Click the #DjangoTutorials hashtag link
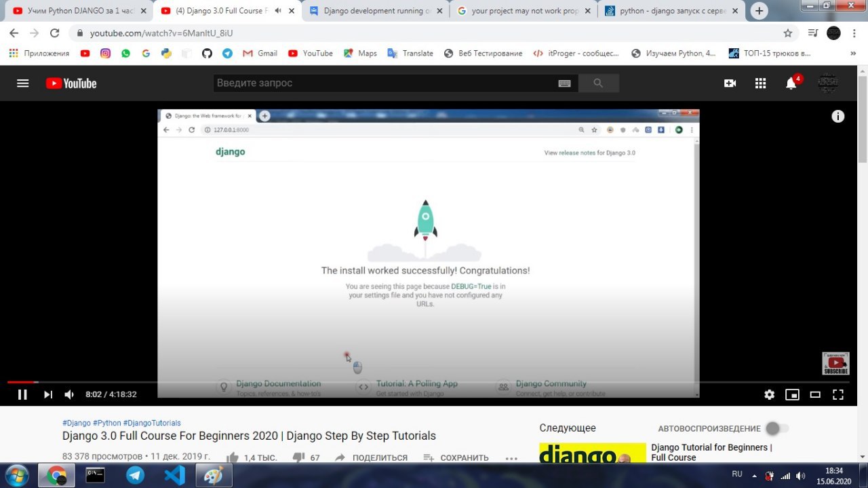868x488 pixels. coord(152,423)
